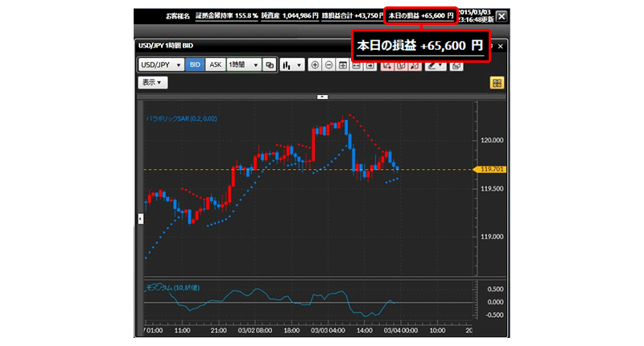Image resolution: width=644 pixels, height=346 pixels.
Task: Close the top account info bar
Action: (x=502, y=16)
